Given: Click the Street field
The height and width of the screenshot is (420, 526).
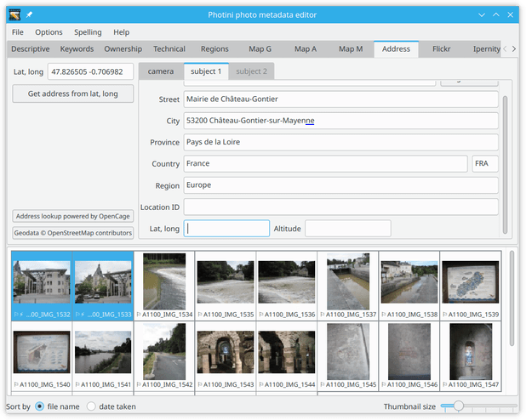Looking at the screenshot, I should (x=340, y=99).
